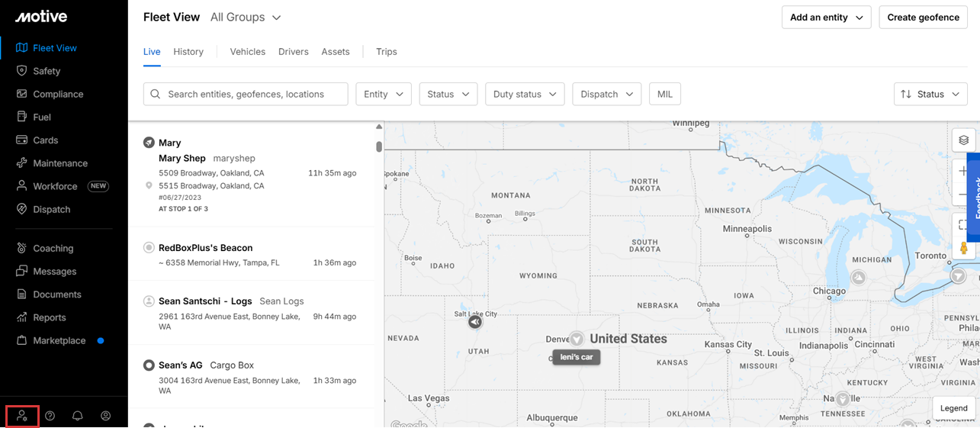The image size is (980, 428).
Task: Open the Status filter dropdown
Action: coord(448,94)
